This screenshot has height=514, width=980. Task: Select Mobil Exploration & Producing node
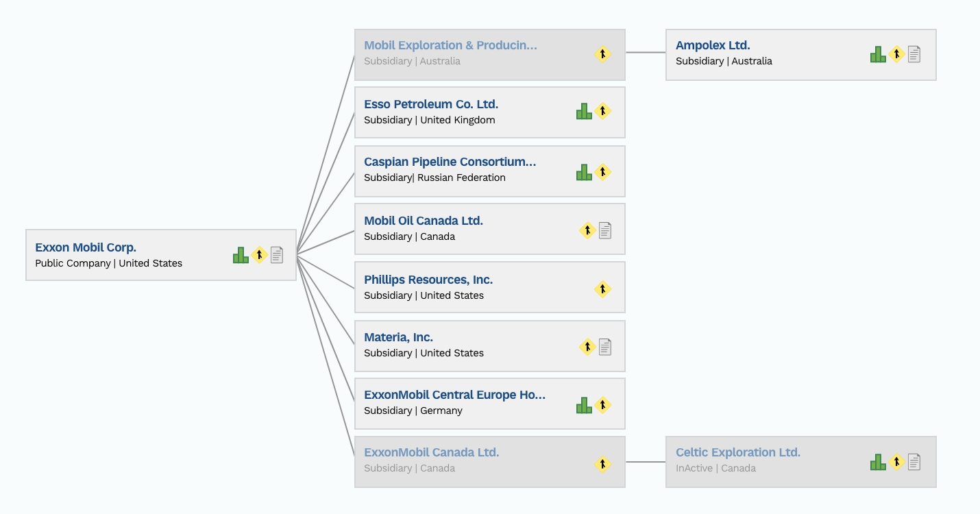(x=490, y=55)
